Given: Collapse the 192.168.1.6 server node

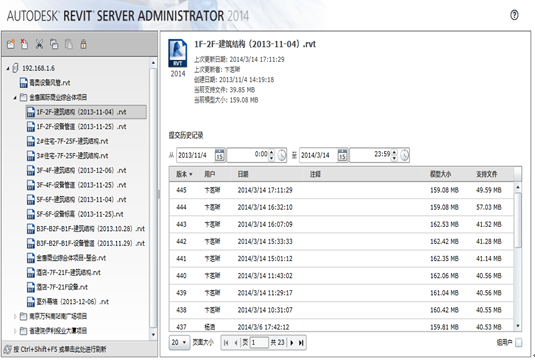Looking at the screenshot, I should click(x=8, y=68).
